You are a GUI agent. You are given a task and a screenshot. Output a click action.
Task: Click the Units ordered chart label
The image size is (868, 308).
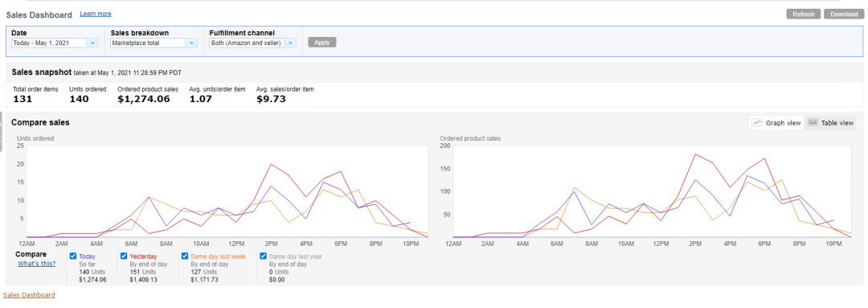35,138
